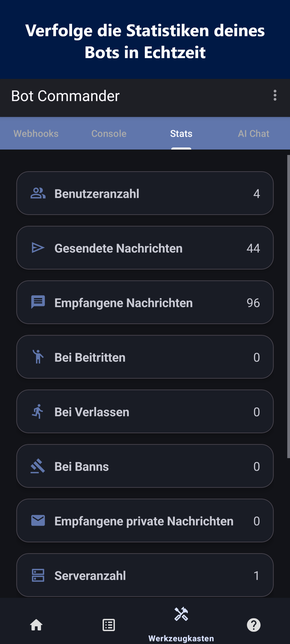Click the Werkzeugkasten label
This screenshot has width=290, height=644.
click(181, 638)
